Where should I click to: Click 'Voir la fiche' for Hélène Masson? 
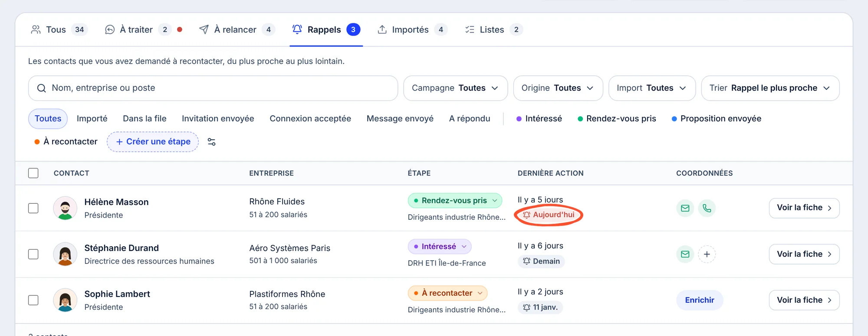click(x=804, y=208)
